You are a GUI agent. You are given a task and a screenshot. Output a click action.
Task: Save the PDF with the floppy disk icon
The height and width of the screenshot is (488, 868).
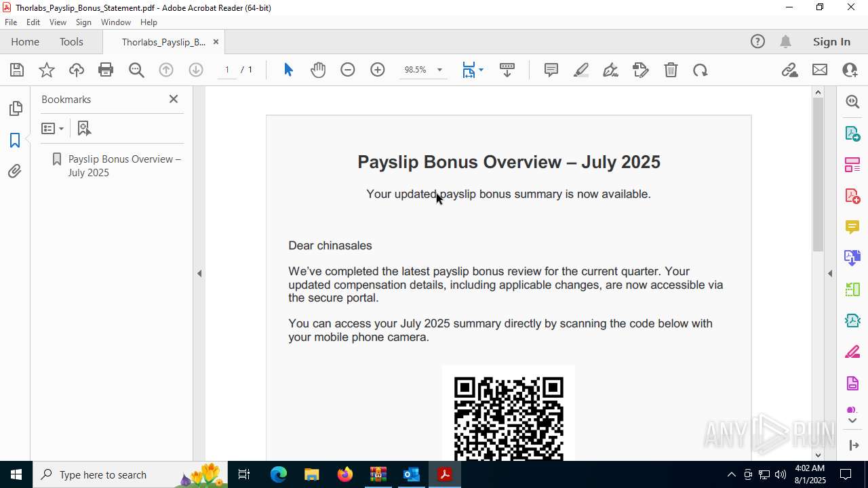(x=17, y=70)
